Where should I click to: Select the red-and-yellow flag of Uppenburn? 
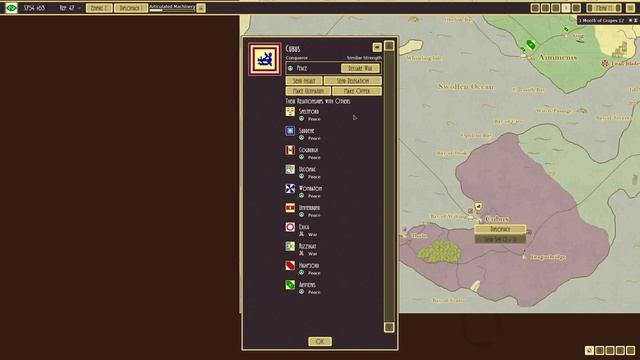tap(290, 208)
